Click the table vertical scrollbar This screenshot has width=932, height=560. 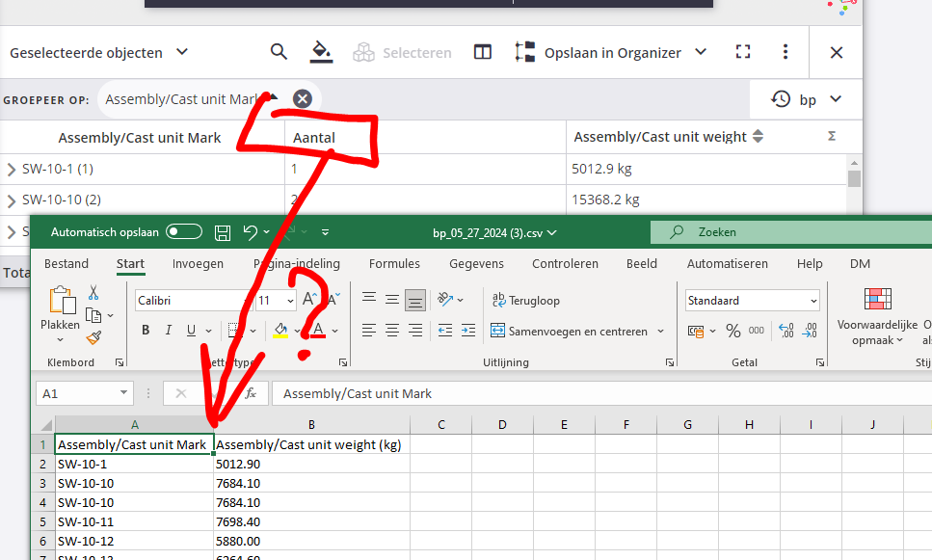click(x=854, y=178)
